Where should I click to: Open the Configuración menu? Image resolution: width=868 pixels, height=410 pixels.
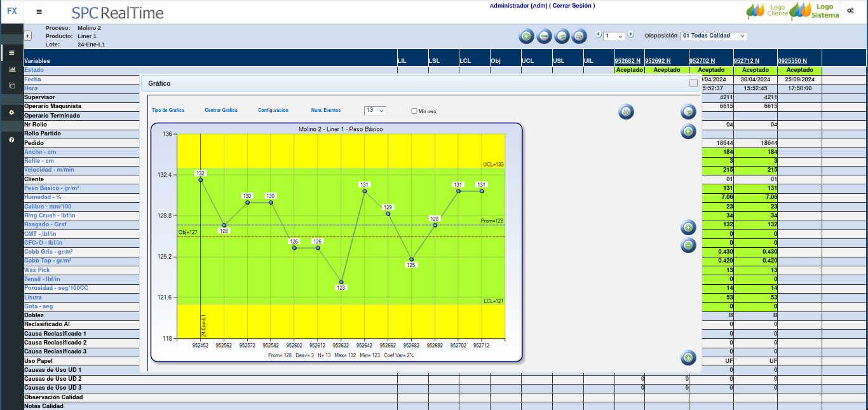(x=273, y=111)
